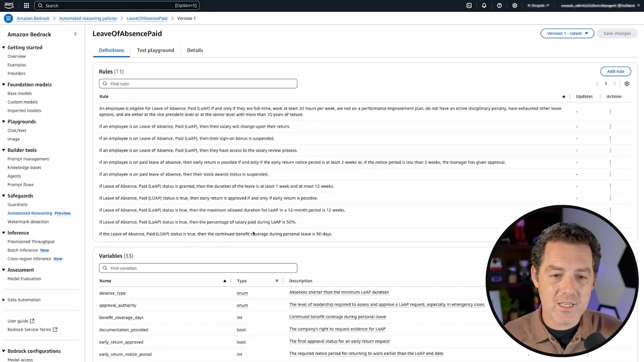Screen dimensions: 644x362
Task: Open the Version 1 - latest dropdown
Action: (567, 33)
